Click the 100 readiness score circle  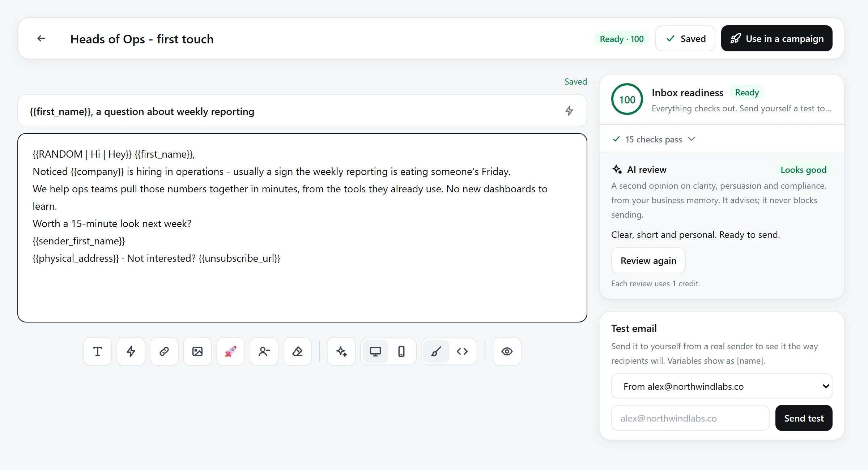coord(627,99)
